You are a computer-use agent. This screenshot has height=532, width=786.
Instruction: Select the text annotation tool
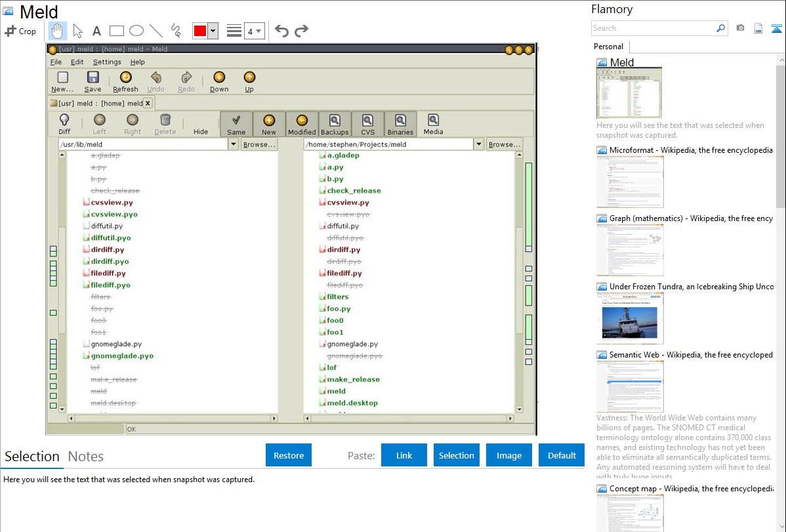(x=96, y=31)
